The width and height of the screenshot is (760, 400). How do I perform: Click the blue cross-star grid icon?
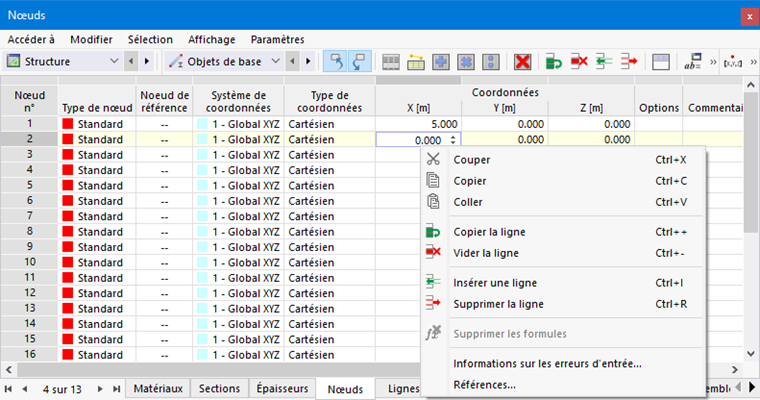pos(466,62)
